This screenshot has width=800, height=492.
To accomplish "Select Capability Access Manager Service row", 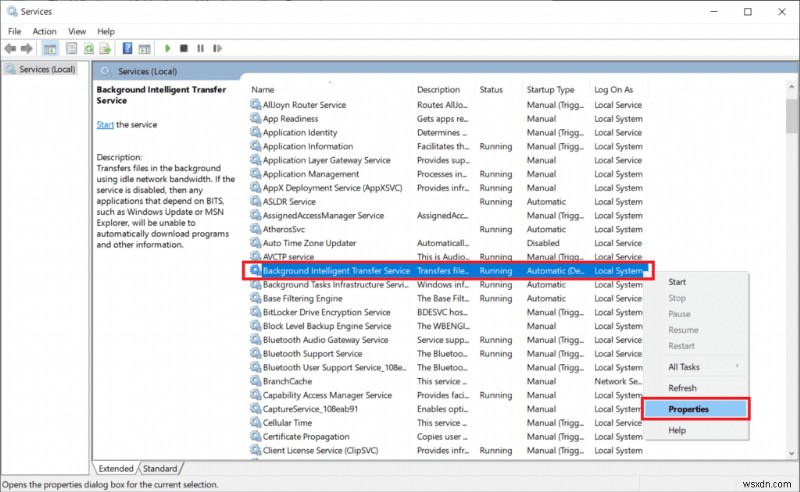I will tap(447, 395).
